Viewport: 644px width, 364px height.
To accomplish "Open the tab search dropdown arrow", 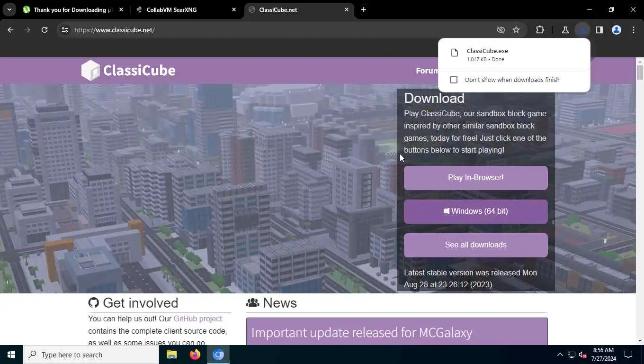I will point(9,9).
